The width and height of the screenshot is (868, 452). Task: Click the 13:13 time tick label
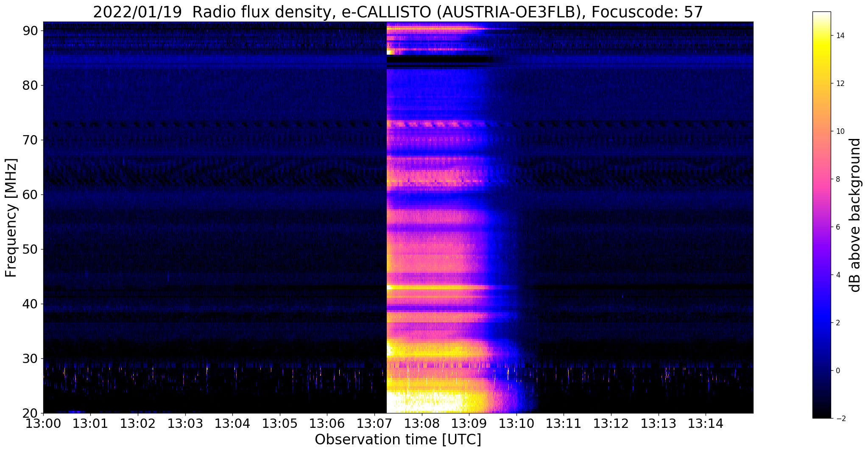click(659, 423)
